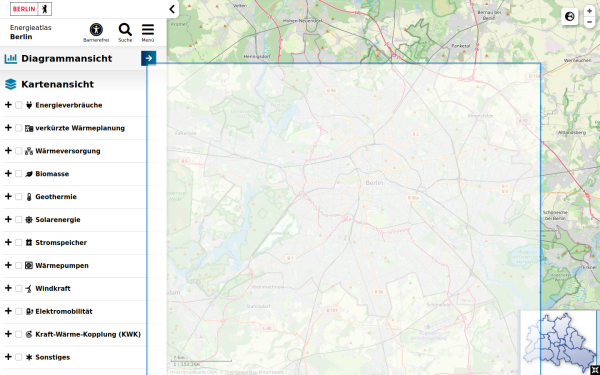The height and width of the screenshot is (375, 600).
Task: Open Diagrammansicht with the arrow button
Action: [148, 58]
